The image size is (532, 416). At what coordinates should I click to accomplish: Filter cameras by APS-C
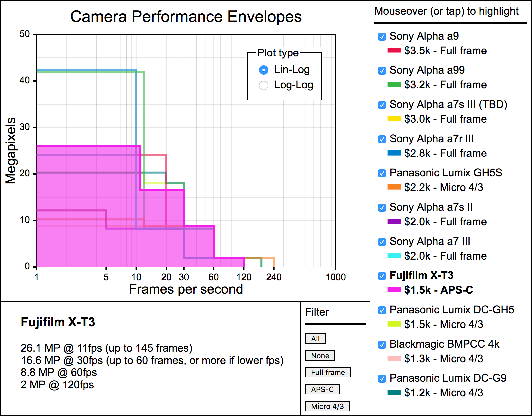pos(322,389)
